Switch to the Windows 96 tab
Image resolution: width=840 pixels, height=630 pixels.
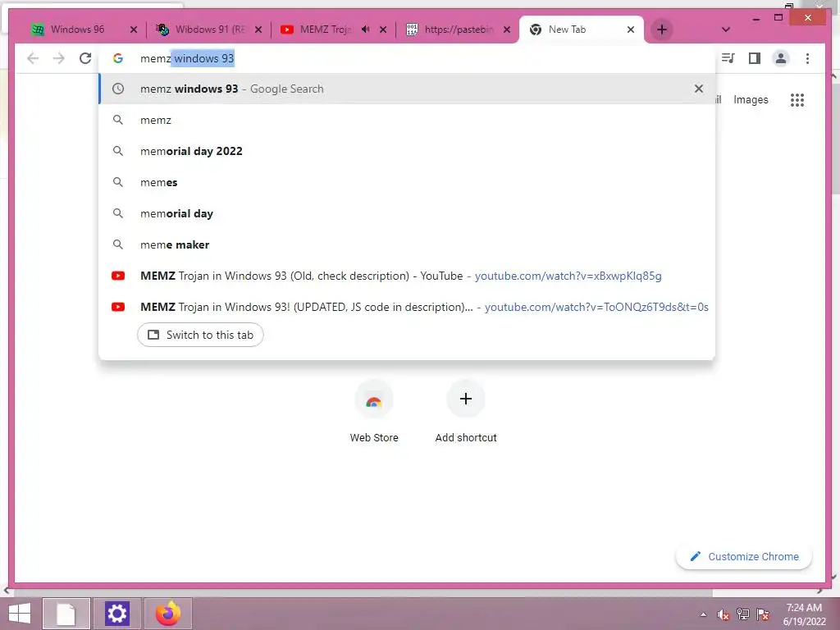tap(78, 30)
